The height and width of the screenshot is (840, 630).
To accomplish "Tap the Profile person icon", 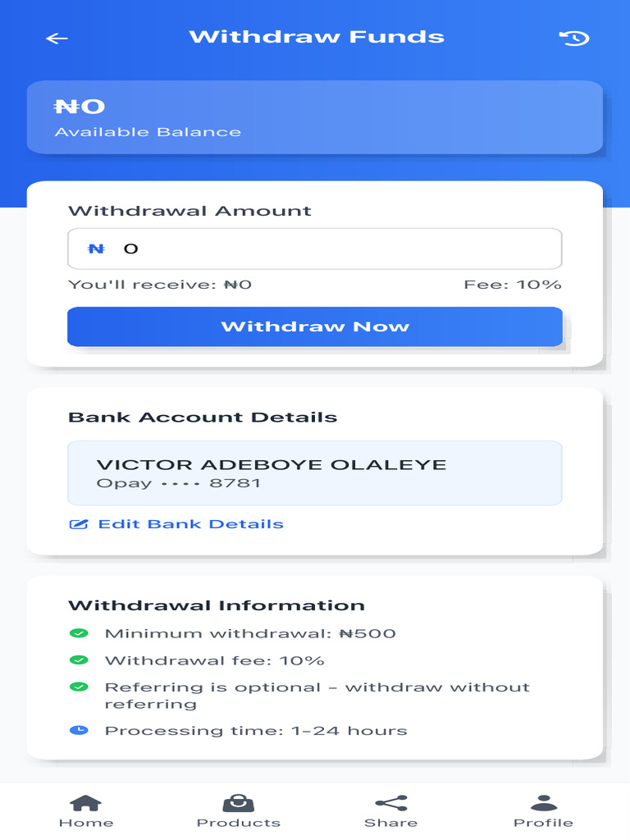I will 543,803.
